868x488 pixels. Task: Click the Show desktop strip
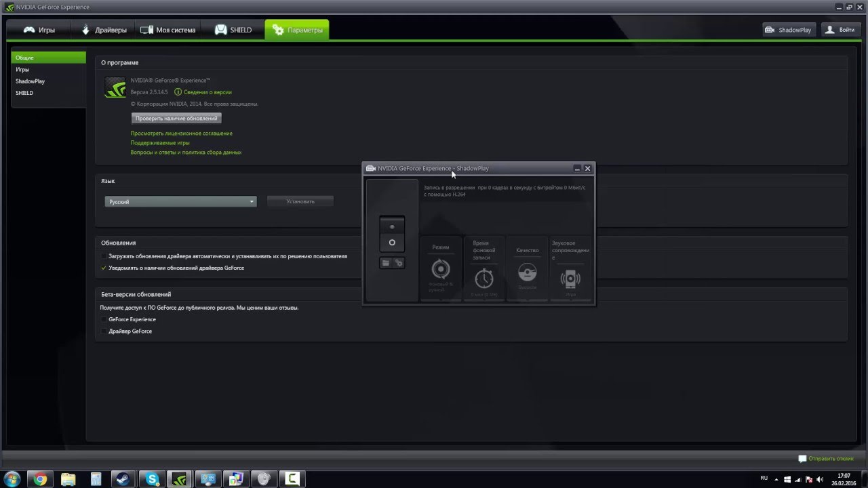click(x=865, y=479)
